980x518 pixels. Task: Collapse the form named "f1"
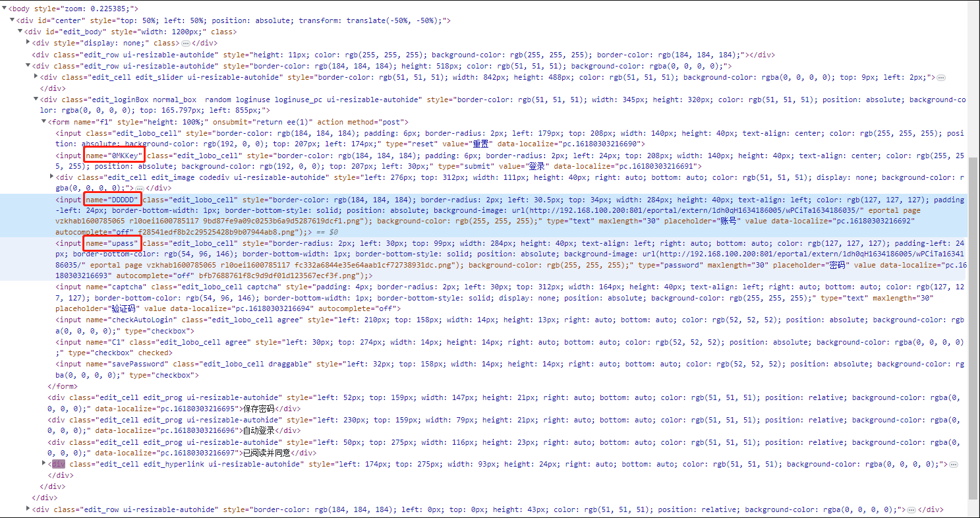43,121
